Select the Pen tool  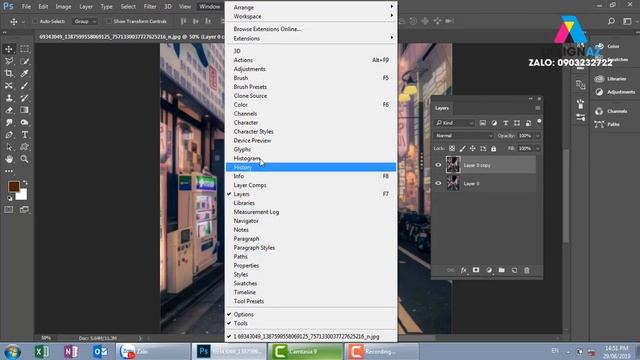[x=9, y=135]
